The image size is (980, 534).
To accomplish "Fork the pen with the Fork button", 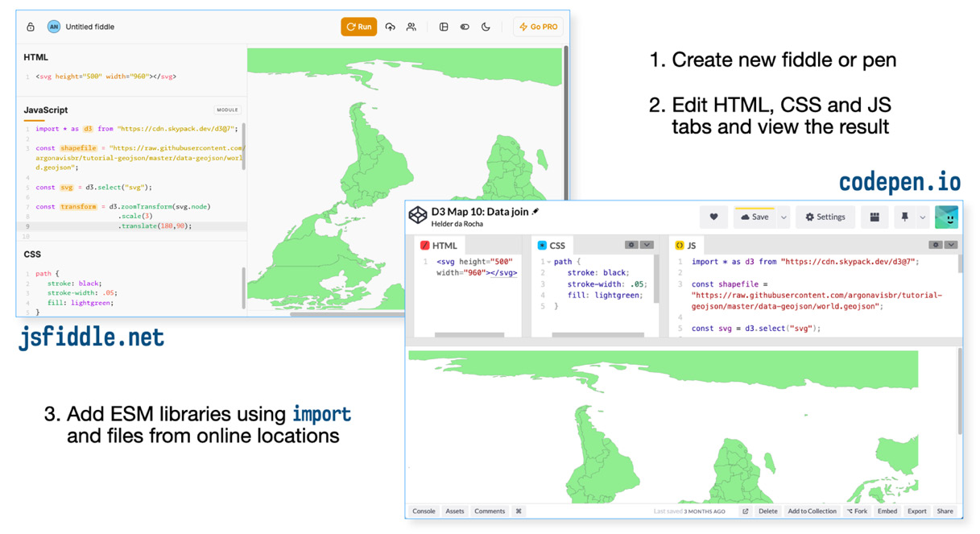I will pos(857,511).
